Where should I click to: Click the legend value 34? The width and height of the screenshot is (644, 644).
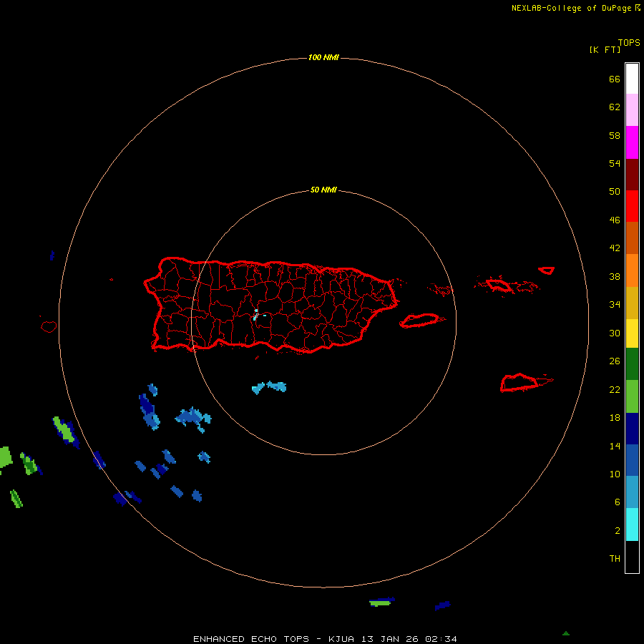[615, 305]
